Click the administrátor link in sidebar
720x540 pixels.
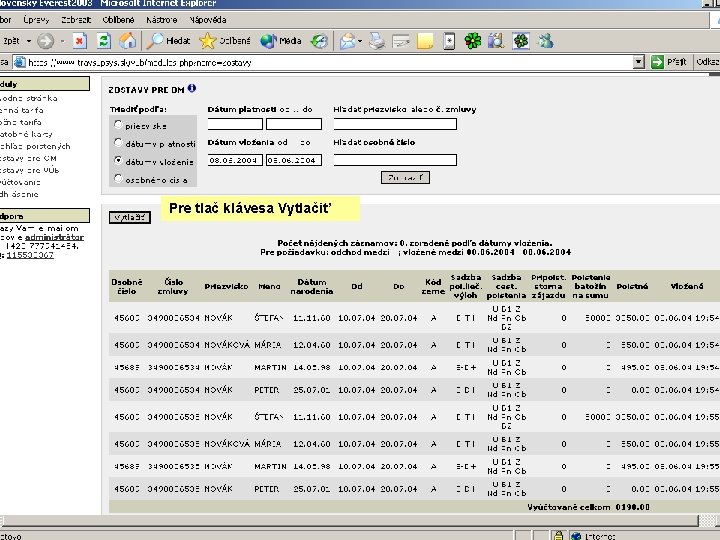pos(54,237)
